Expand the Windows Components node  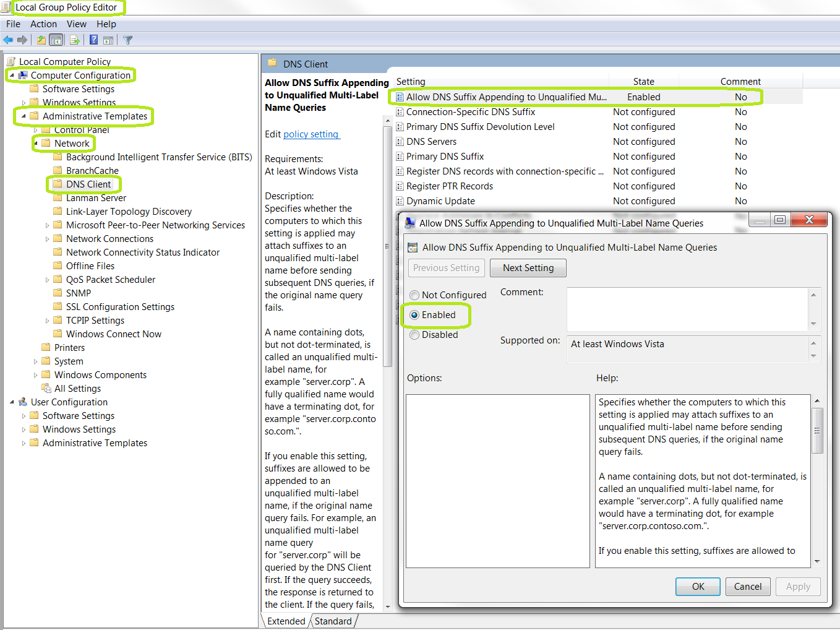tap(35, 375)
